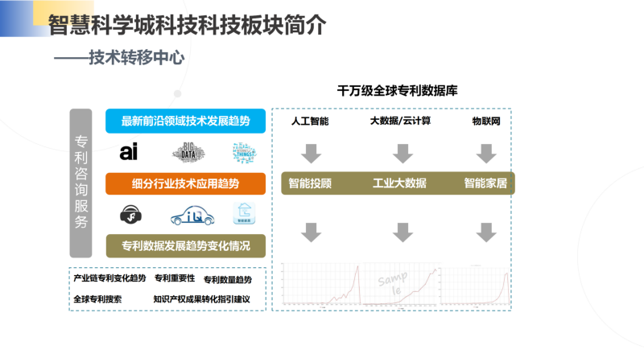
Task: Click the blue iQ smart car icon
Action: (192, 216)
